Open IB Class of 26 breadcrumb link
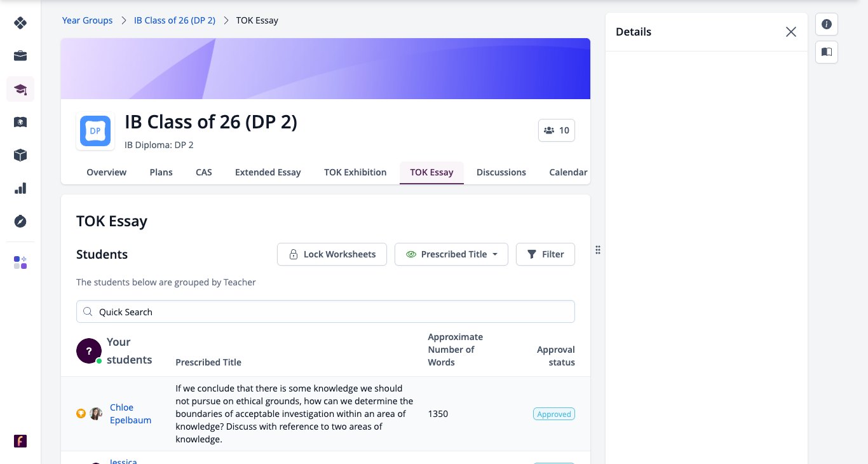The image size is (868, 464). click(175, 20)
